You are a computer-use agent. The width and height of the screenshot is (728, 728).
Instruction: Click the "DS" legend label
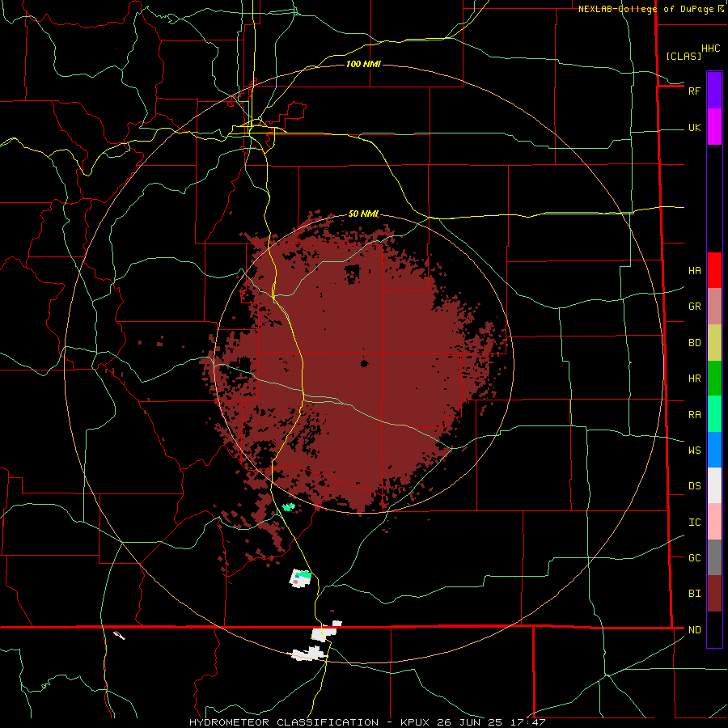[694, 485]
